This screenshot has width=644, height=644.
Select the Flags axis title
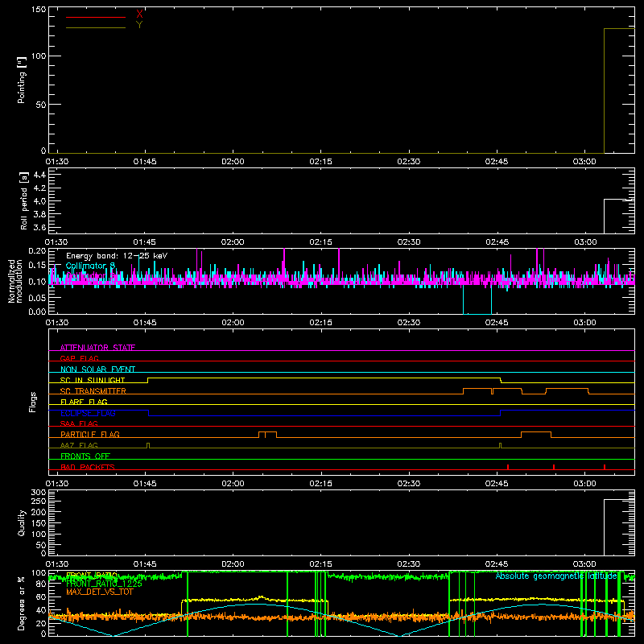pyautogui.click(x=32, y=402)
